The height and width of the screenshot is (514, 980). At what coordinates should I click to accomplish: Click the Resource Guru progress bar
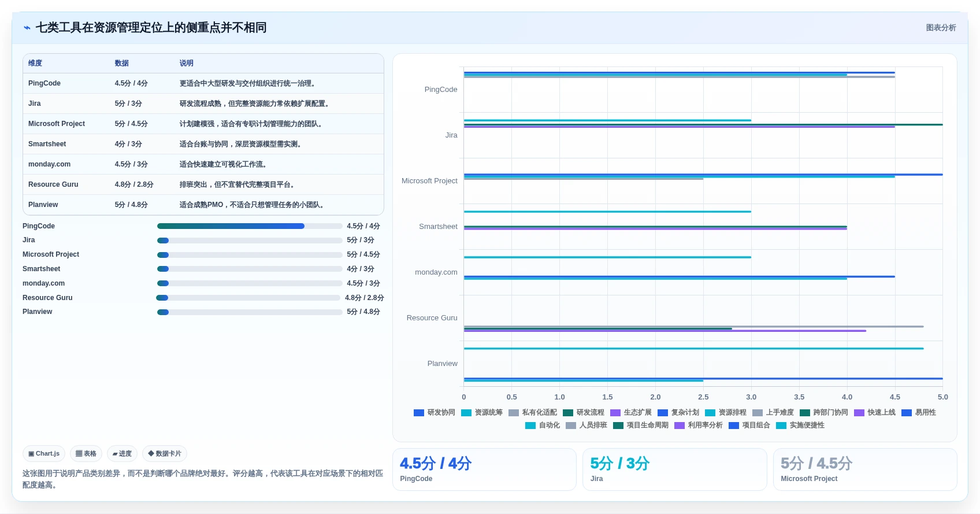[x=248, y=298]
